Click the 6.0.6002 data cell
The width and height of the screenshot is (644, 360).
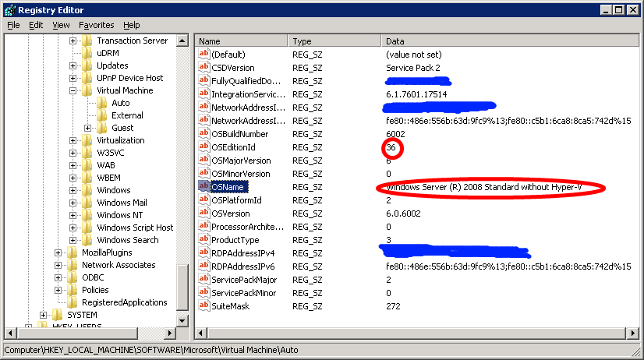[403, 214]
